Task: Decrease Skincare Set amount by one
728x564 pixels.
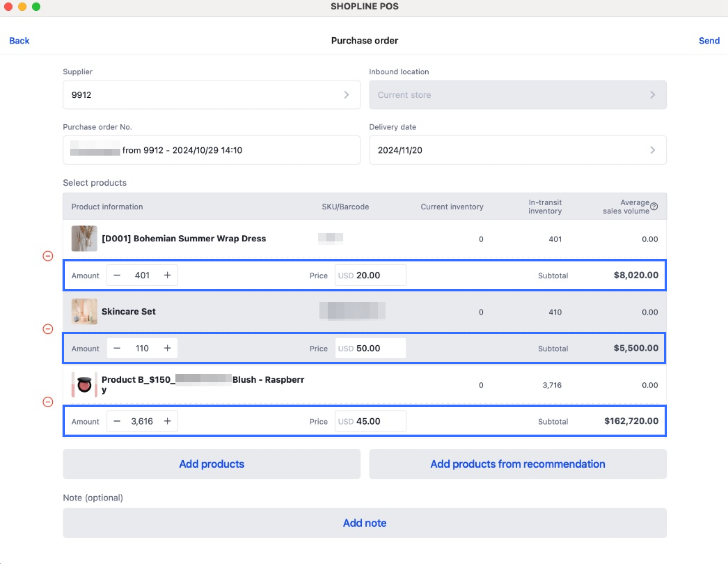Action: pyautogui.click(x=117, y=348)
